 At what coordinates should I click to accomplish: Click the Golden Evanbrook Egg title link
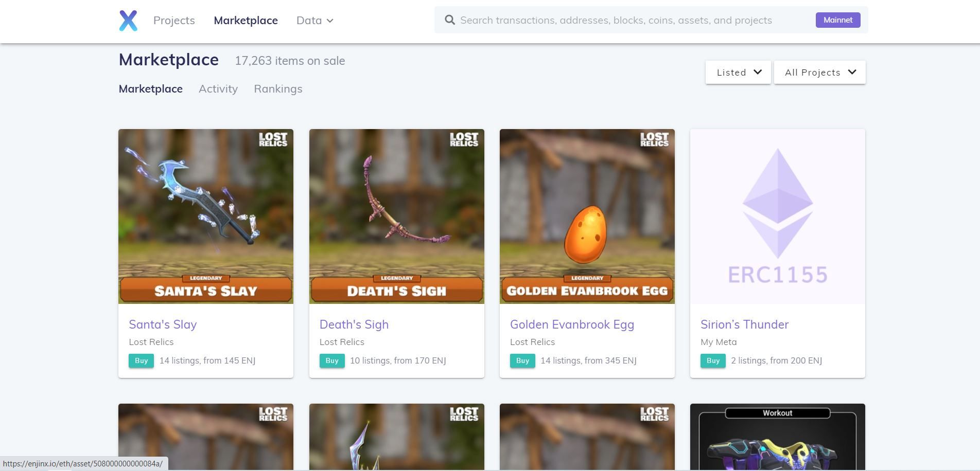pyautogui.click(x=572, y=324)
